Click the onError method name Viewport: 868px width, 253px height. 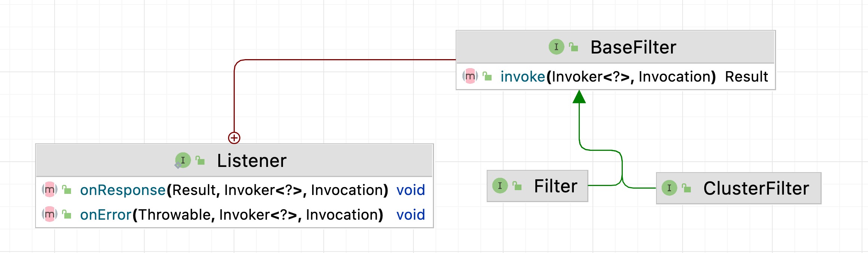(105, 215)
